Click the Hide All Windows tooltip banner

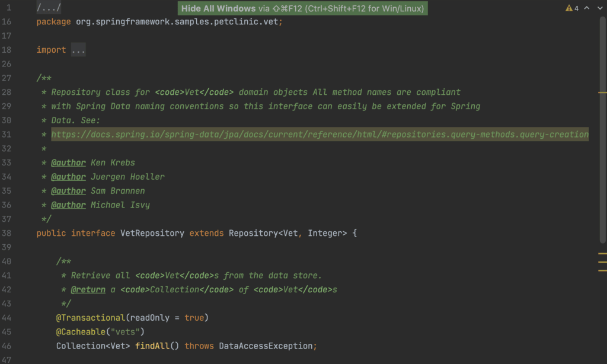pos(303,8)
